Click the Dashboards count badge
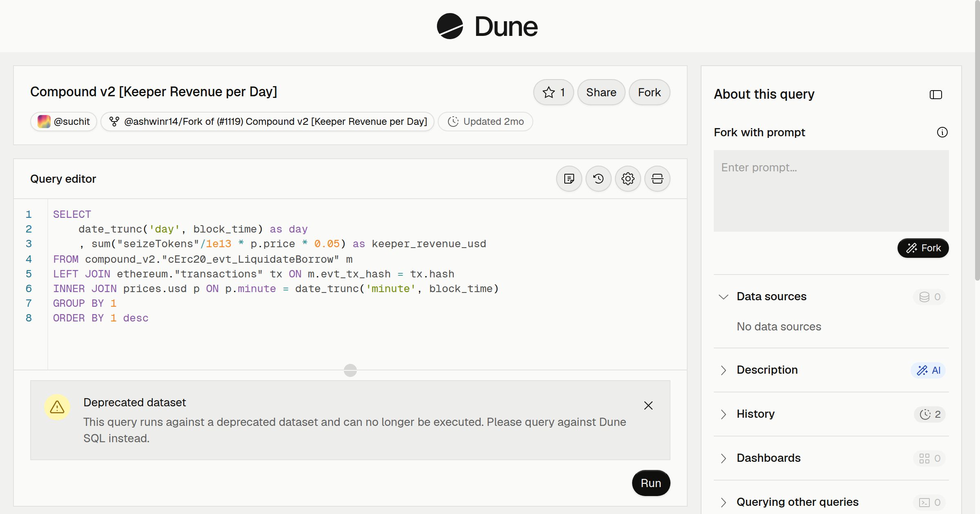 [x=930, y=458]
